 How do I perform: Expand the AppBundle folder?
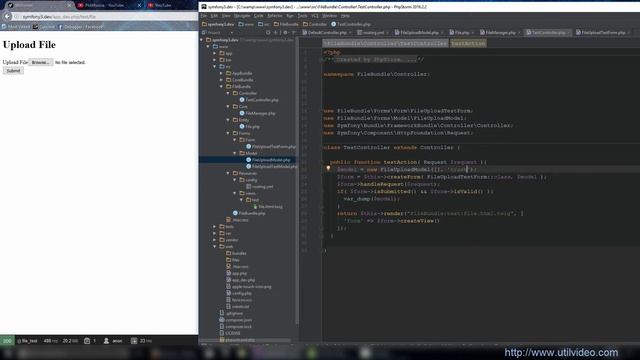(222, 73)
